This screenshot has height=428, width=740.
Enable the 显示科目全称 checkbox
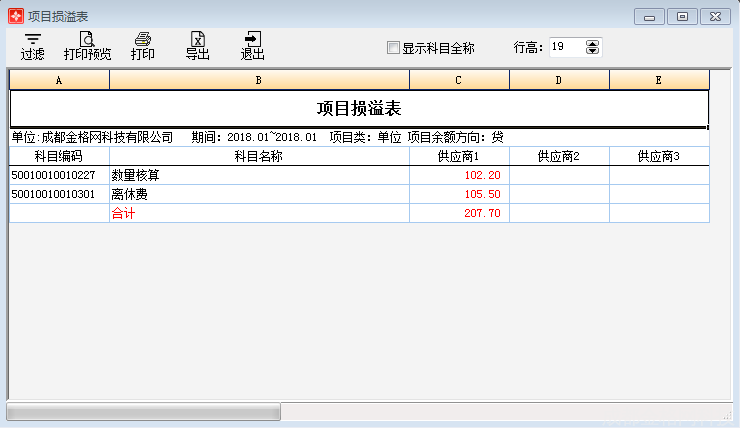tap(393, 47)
